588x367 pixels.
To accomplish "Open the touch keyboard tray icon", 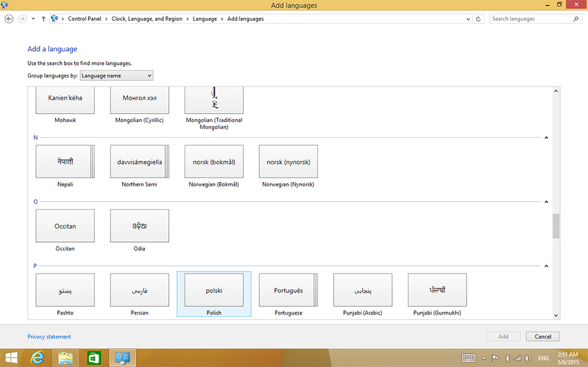I will click(x=469, y=358).
